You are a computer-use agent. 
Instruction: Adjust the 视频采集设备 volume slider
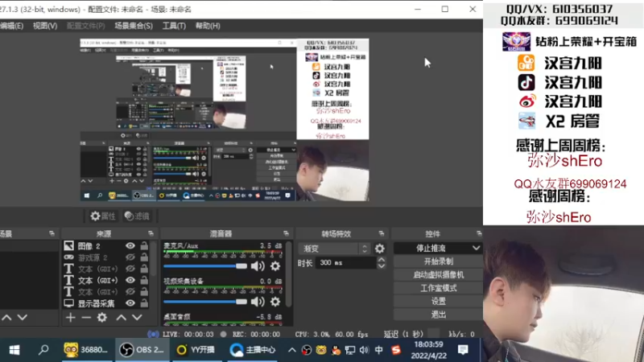click(x=205, y=302)
